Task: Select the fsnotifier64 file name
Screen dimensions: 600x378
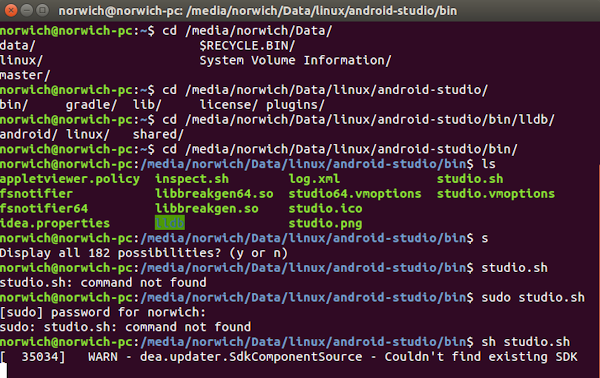Action: click(x=44, y=209)
